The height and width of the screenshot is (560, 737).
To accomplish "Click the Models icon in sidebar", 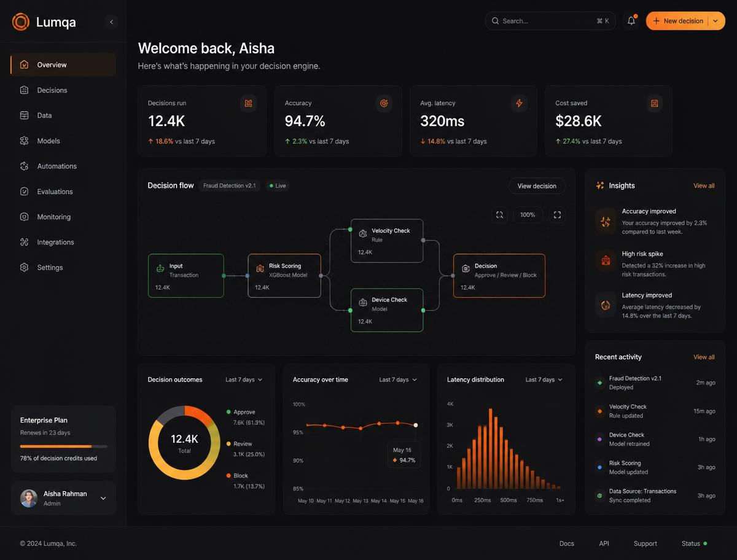I will [x=25, y=141].
